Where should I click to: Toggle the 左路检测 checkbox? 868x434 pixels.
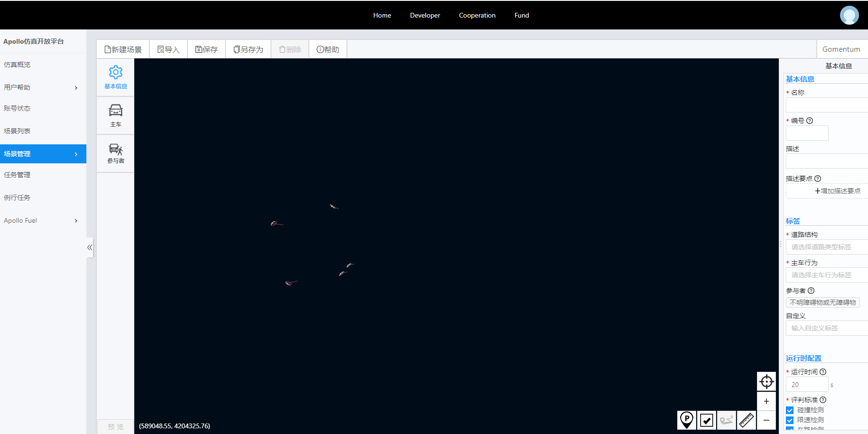click(789, 429)
